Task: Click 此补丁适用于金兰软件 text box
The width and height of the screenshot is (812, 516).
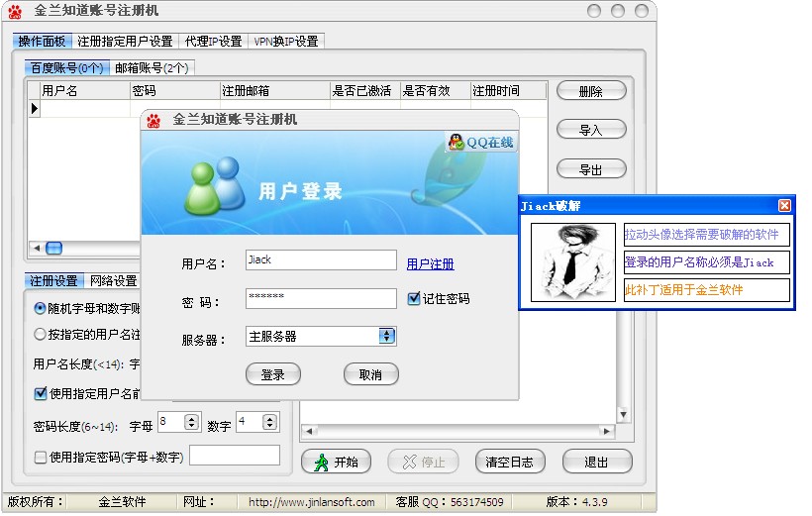Action: (x=707, y=290)
